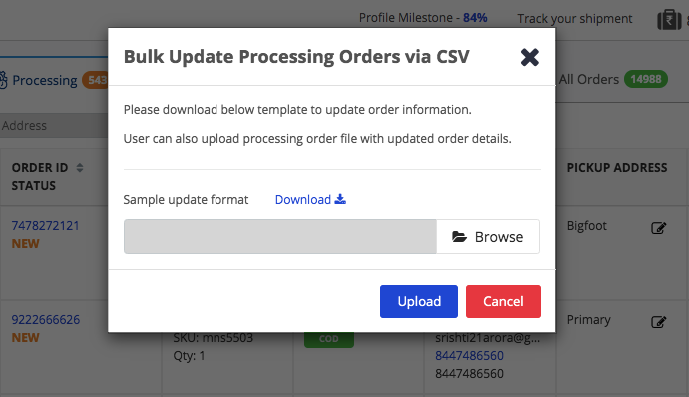The width and height of the screenshot is (689, 397).
Task: Download the sample update format
Action: 303,200
